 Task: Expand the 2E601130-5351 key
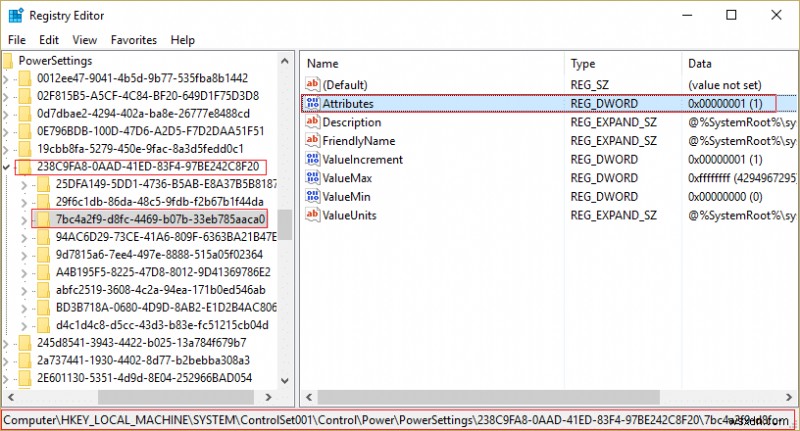pos(6,378)
